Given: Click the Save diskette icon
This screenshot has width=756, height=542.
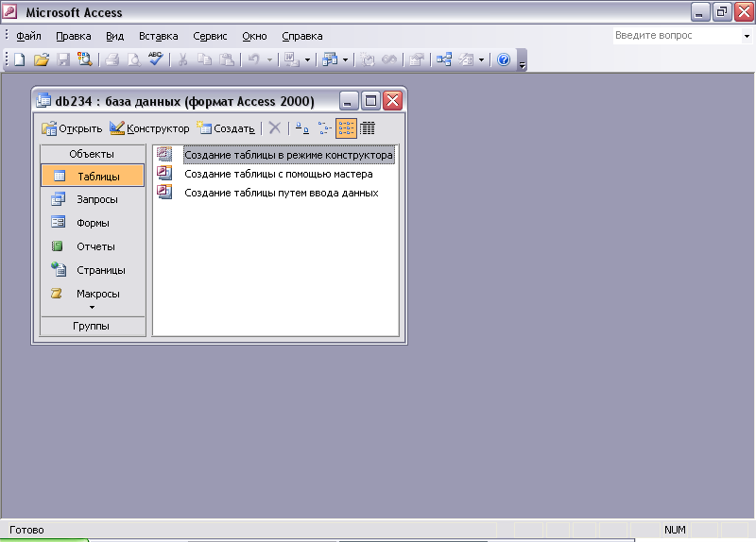Looking at the screenshot, I should click(x=63, y=59).
